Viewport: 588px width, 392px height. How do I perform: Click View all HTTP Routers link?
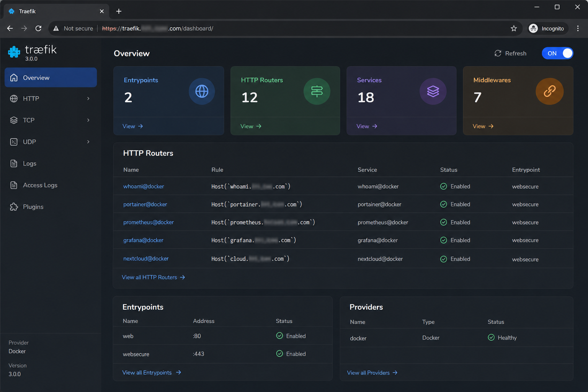(154, 277)
